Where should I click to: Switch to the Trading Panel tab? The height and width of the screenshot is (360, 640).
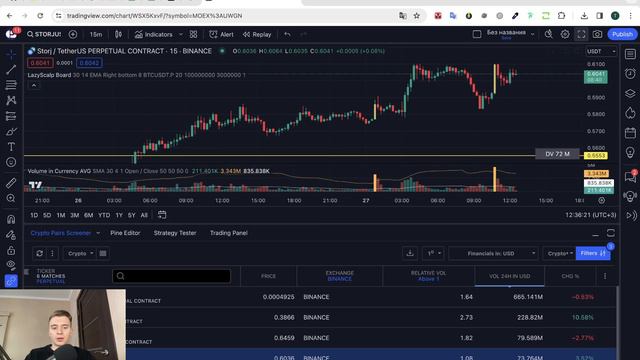click(x=229, y=233)
